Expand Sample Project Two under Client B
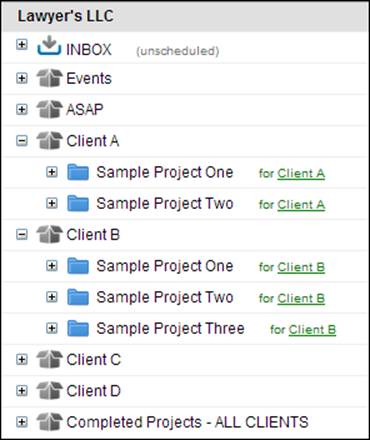Viewport: 370px width, 440px height. [x=52, y=297]
